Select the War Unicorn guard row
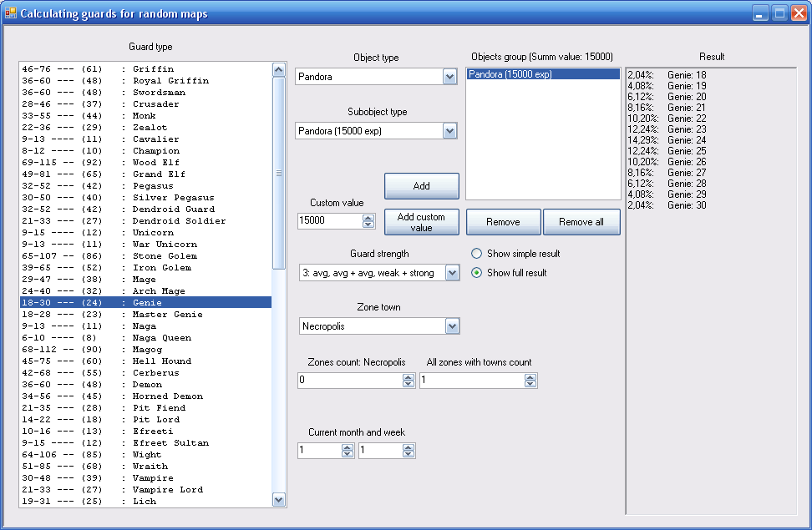This screenshot has width=812, height=530. (x=145, y=245)
